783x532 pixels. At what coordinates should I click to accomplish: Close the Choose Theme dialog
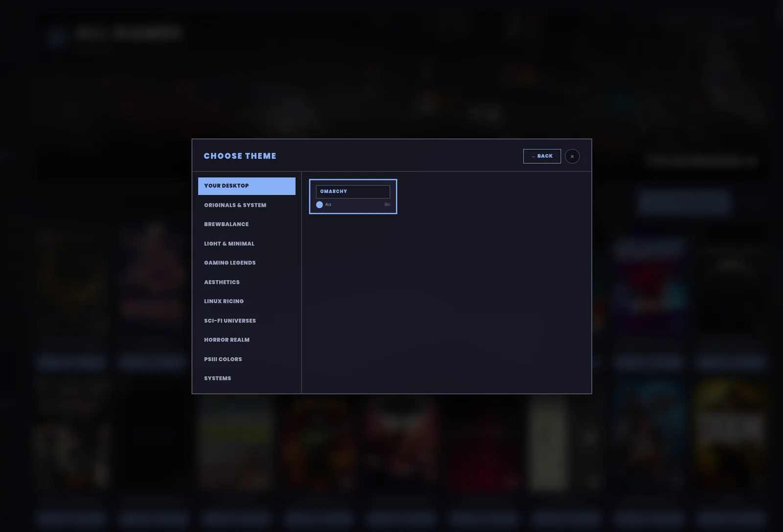572,156
